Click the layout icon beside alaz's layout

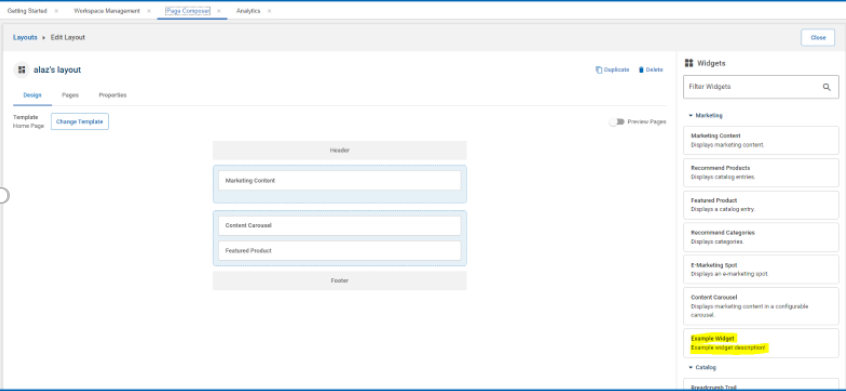tap(22, 70)
